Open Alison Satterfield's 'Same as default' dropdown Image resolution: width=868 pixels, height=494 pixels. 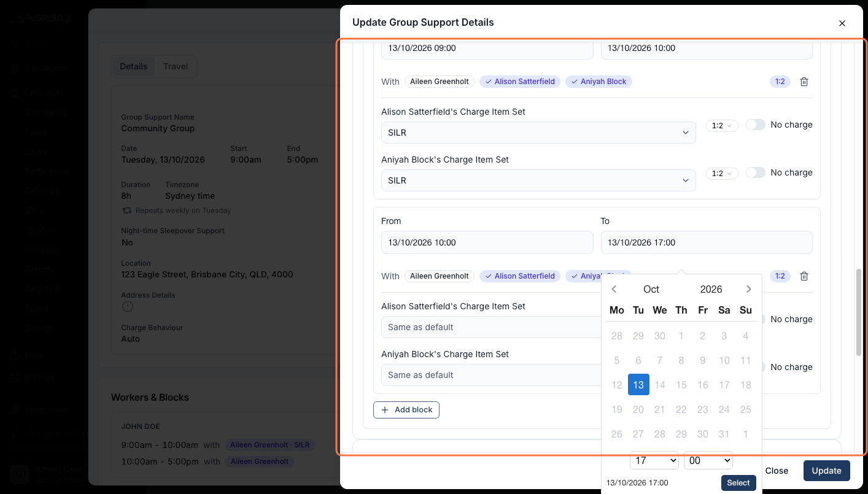pyautogui.click(x=492, y=327)
